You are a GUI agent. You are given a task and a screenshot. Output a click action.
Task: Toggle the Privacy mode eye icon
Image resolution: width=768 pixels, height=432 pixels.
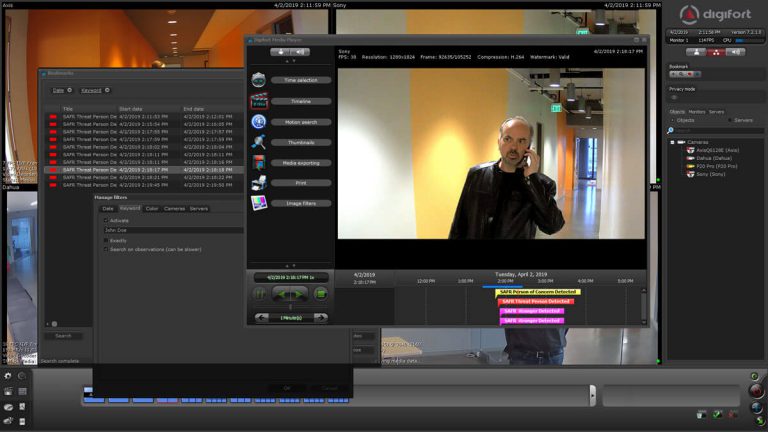pyautogui.click(x=674, y=97)
